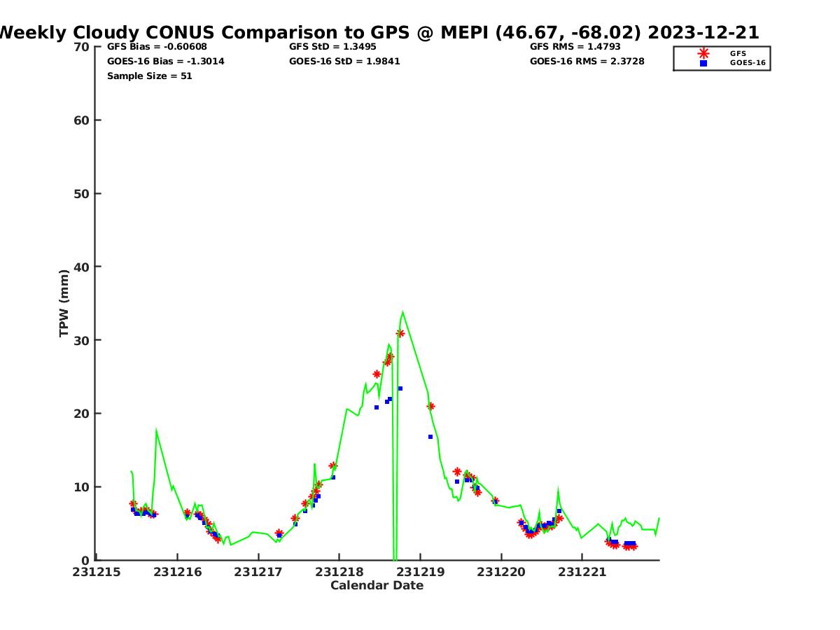Click the red GFS asterisk in legend
This screenshot has height=630, width=840.
coord(703,53)
